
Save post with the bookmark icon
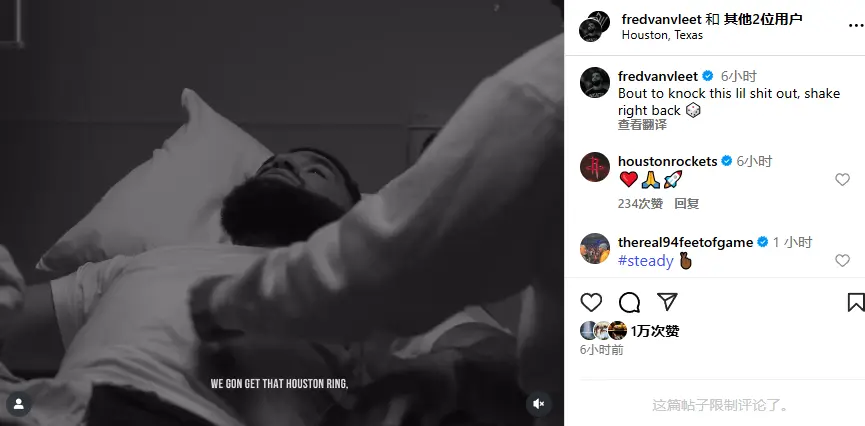pyautogui.click(x=856, y=302)
